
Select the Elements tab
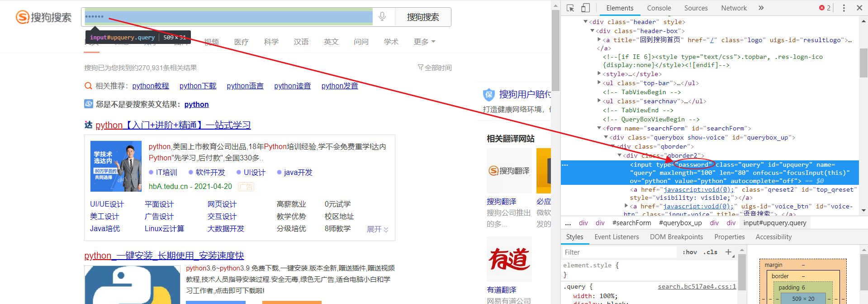(x=620, y=8)
